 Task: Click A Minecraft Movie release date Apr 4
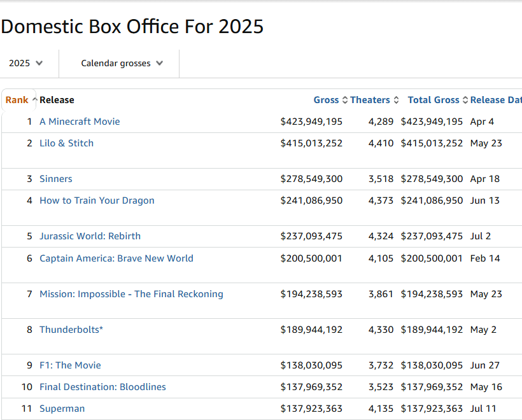tap(482, 122)
